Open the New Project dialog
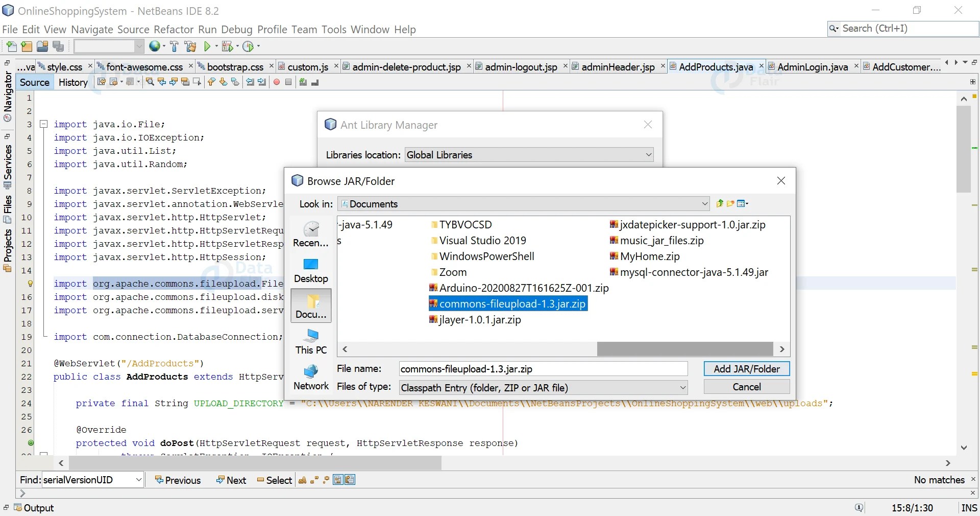Viewport: 980px width, 516px height. click(x=26, y=46)
